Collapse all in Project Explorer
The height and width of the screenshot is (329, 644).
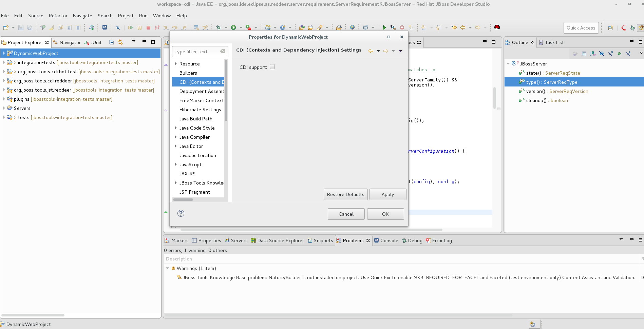point(111,42)
